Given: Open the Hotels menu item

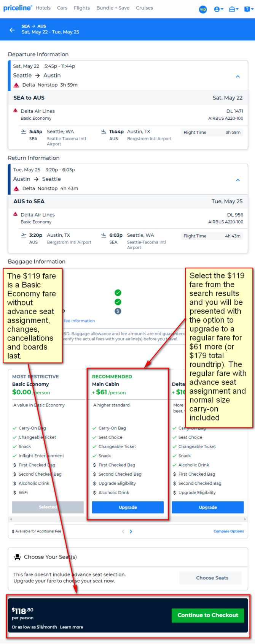Looking at the screenshot, I should pos(43,8).
